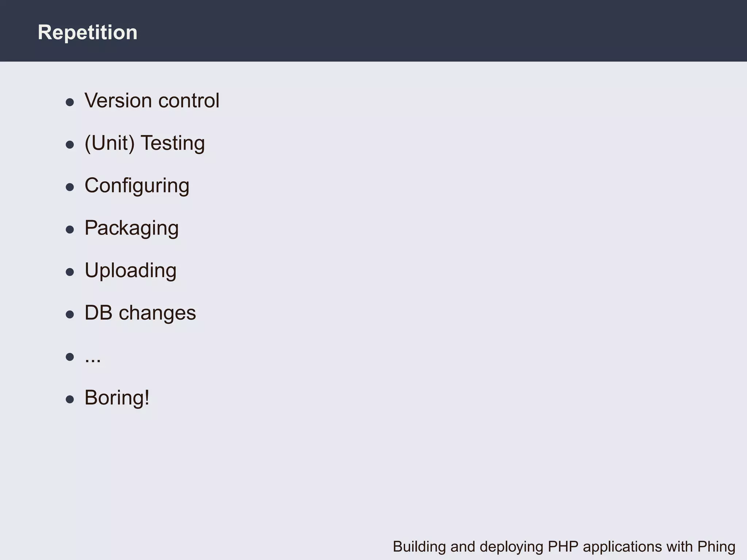Click the bullet dot before Boring!
This screenshot has height=560, width=747.
tap(70, 399)
